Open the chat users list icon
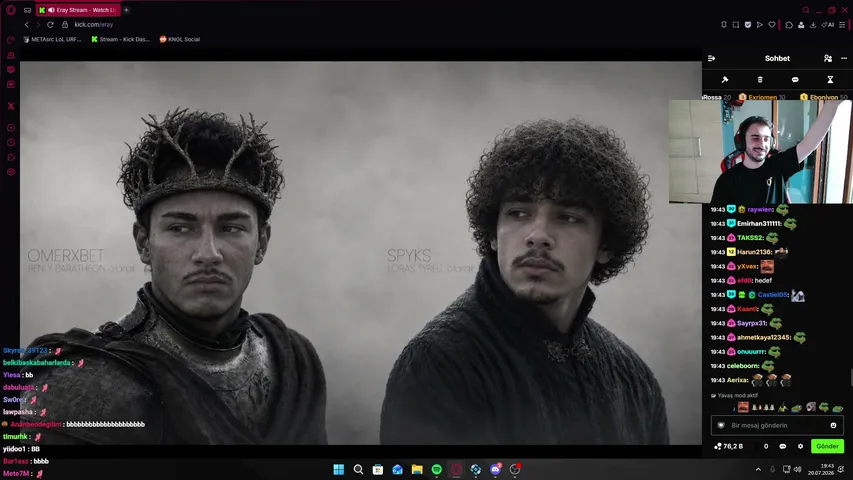This screenshot has width=853, height=480. pos(827,58)
